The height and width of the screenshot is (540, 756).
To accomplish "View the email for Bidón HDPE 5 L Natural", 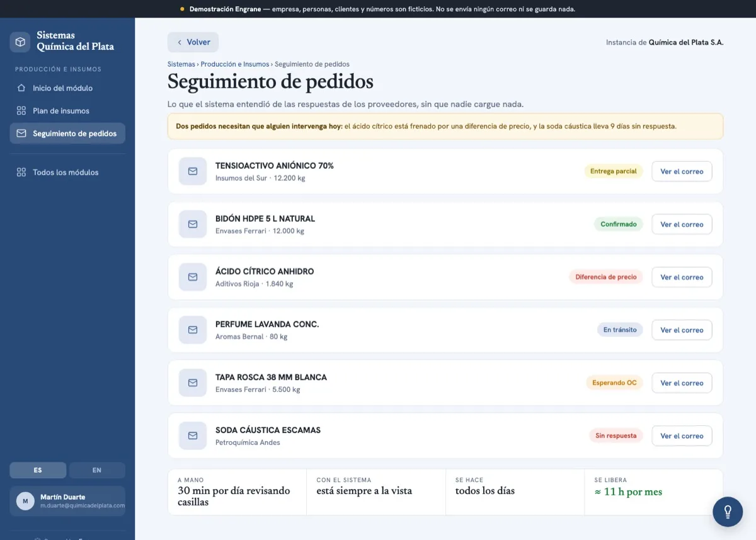I will click(x=682, y=224).
